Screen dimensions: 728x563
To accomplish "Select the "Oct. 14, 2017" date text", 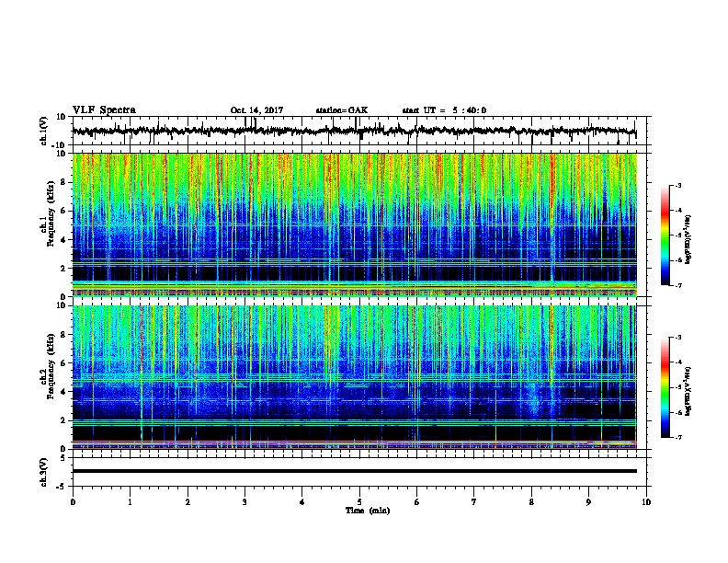I will pos(256,110).
